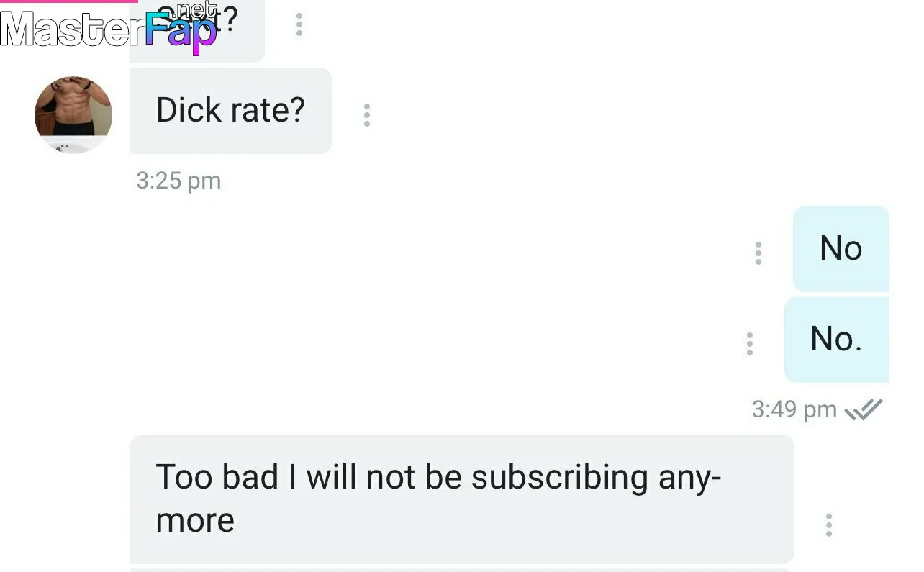
Task: Open the sender's shirtless avatar photo
Action: pyautogui.click(x=73, y=115)
